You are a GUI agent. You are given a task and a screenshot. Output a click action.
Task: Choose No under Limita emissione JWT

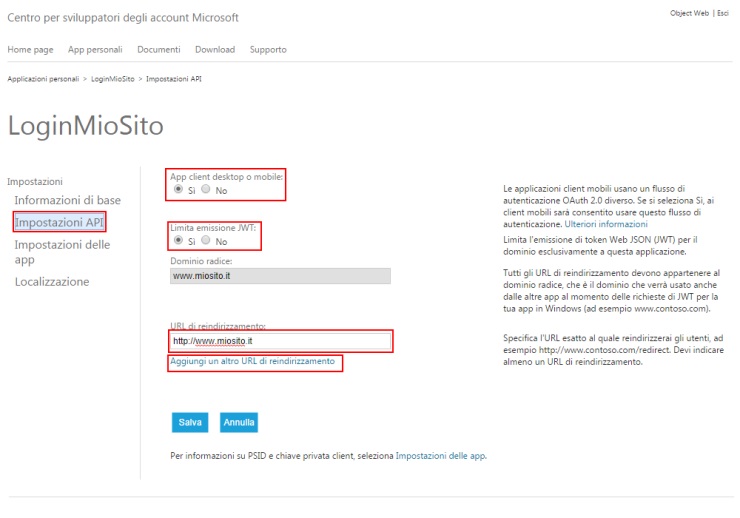click(205, 241)
